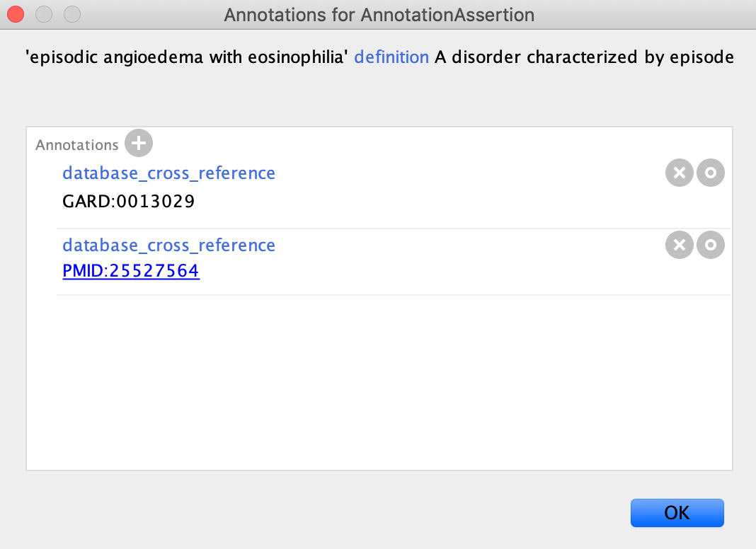Click the 'episodic angioedema with eosinophilia' subject text
Viewport: 756px width, 549px height.
[x=187, y=57]
